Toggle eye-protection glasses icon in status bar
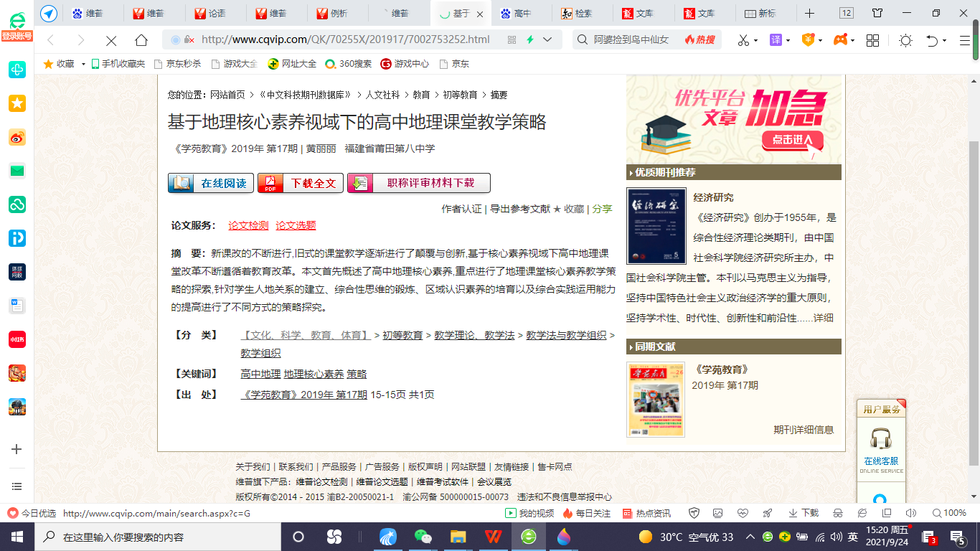 (x=837, y=513)
